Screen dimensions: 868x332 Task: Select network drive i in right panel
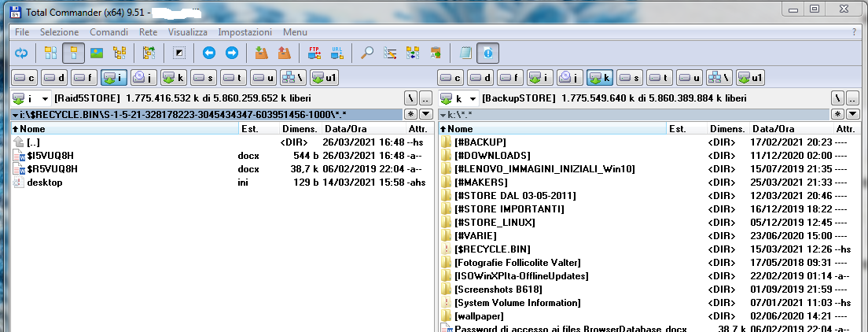(x=540, y=78)
